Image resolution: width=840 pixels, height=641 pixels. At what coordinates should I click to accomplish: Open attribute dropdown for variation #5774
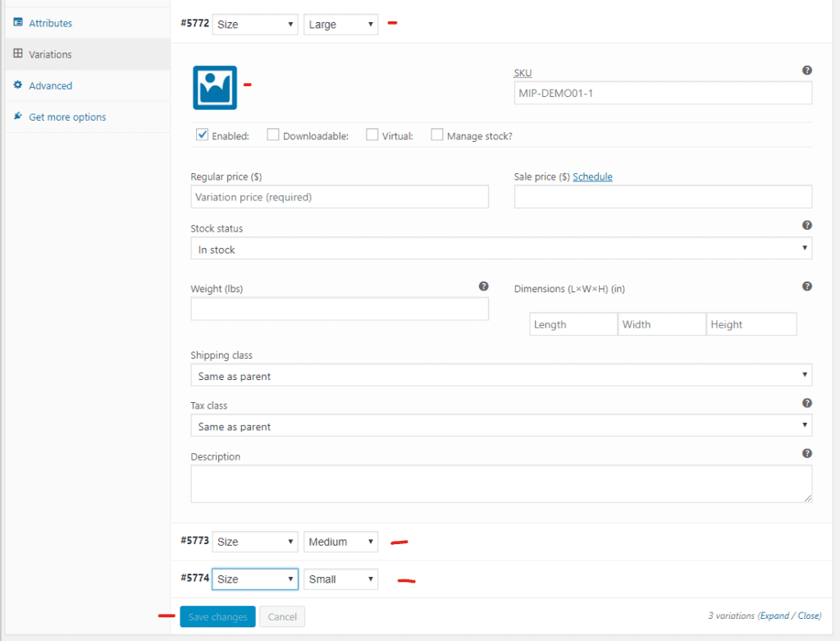click(255, 579)
